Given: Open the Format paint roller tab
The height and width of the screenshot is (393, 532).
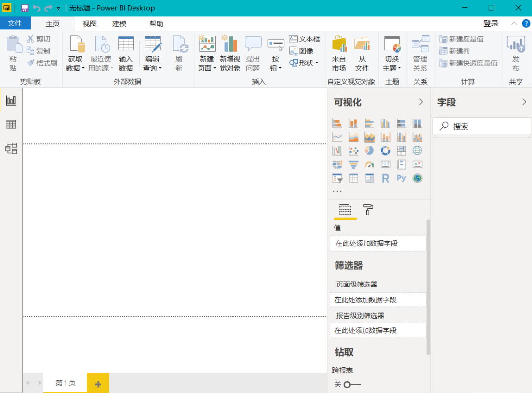Looking at the screenshot, I should [368, 210].
